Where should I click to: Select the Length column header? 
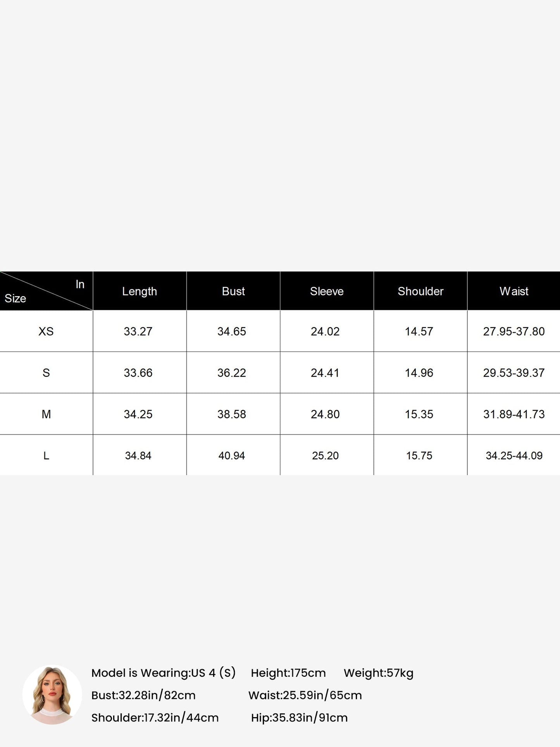coord(140,291)
